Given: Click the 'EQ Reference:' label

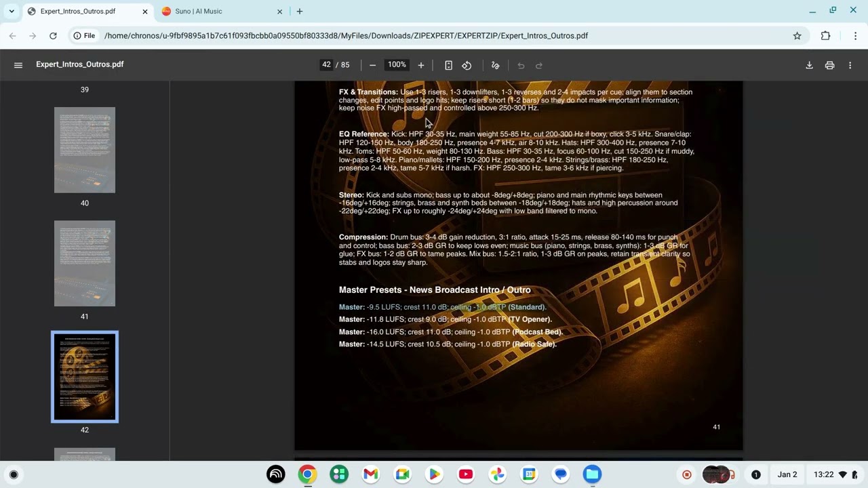Looking at the screenshot, I should click(x=364, y=134).
